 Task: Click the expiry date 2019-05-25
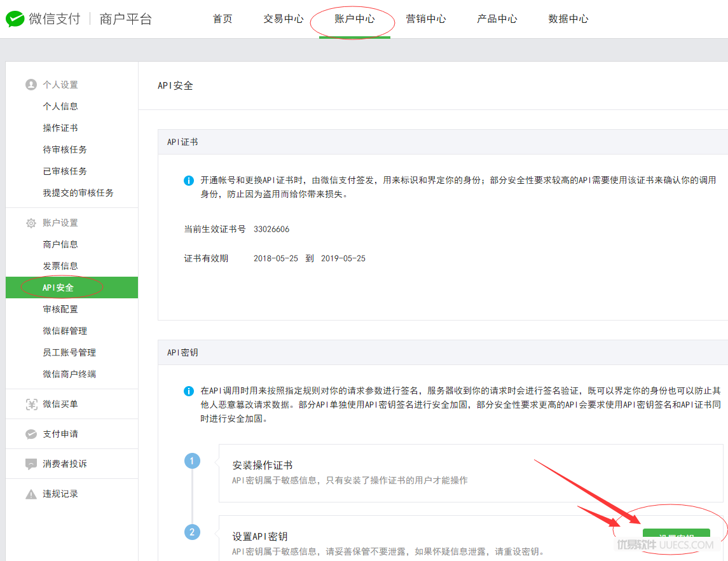click(x=343, y=258)
